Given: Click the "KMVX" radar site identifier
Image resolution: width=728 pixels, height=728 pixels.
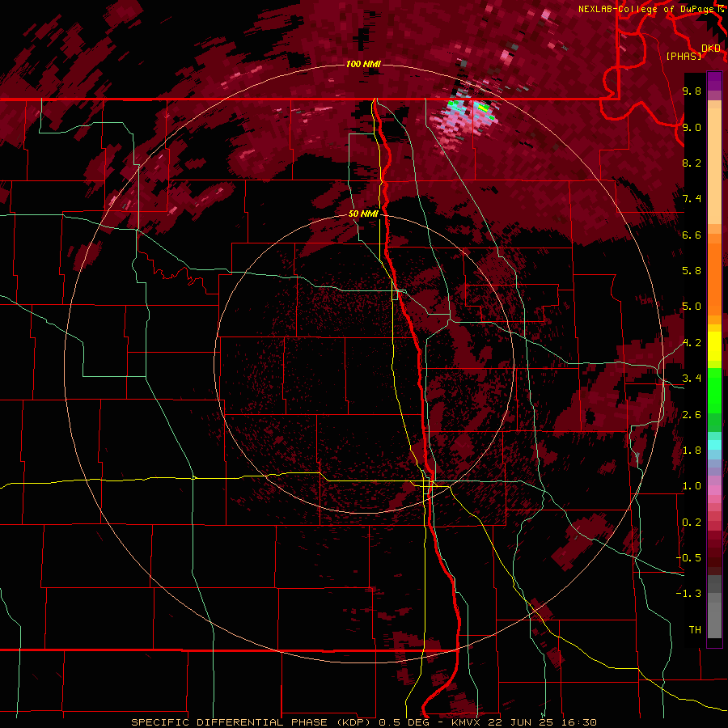Looking at the screenshot, I should click(465, 722).
